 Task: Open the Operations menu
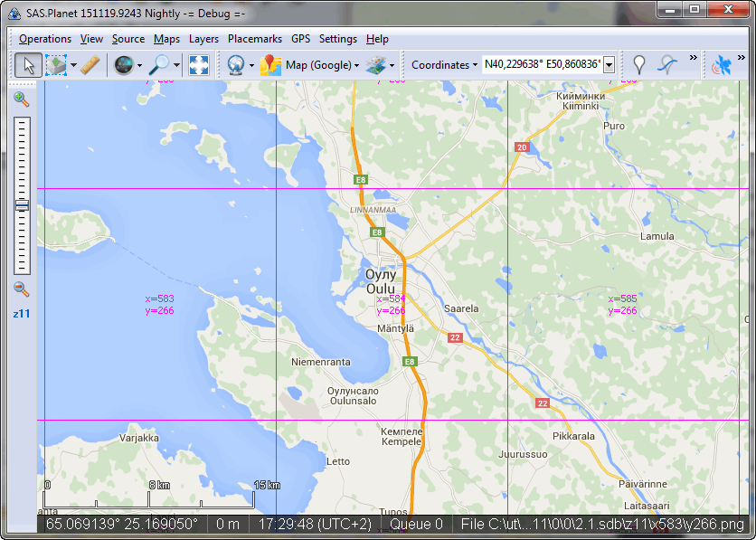45,39
